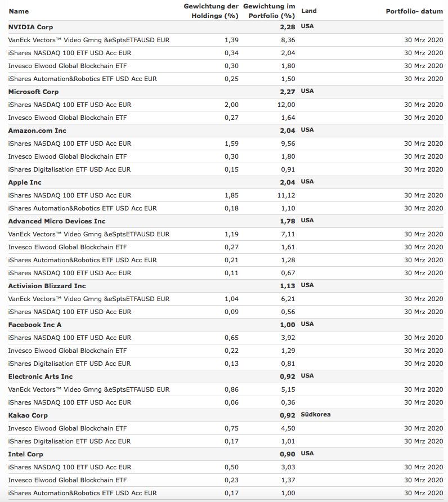
Task: Sort by Gewichtung der Holdings column header
Action: click(x=211, y=11)
